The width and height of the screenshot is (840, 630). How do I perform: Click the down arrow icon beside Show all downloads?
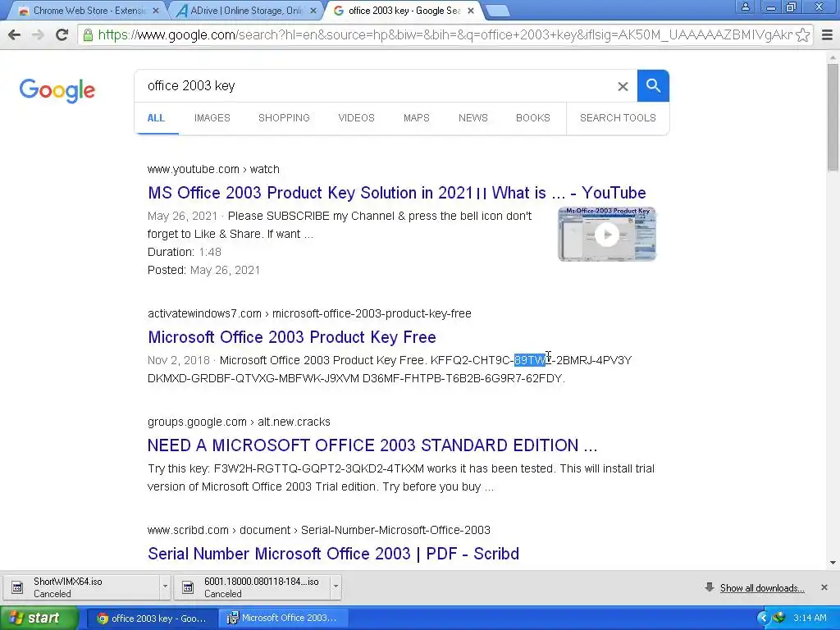tap(710, 587)
